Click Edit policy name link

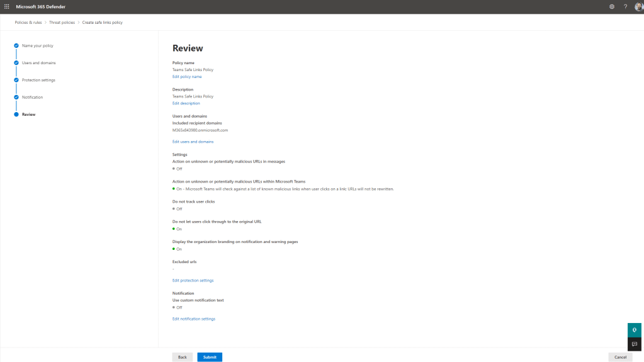[x=187, y=77]
